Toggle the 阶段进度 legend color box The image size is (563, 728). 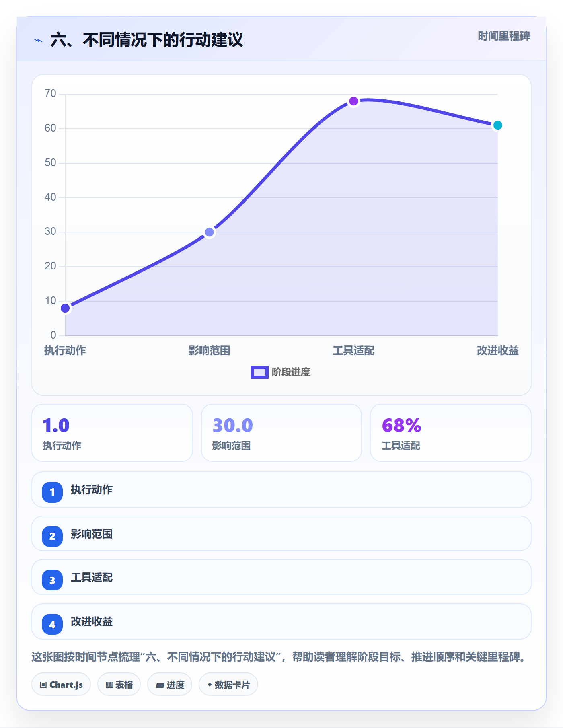[x=259, y=372]
